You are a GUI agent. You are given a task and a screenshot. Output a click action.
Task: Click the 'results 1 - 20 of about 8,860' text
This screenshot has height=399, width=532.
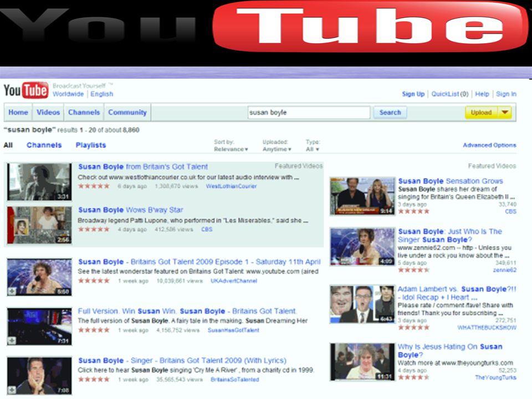coord(99,130)
